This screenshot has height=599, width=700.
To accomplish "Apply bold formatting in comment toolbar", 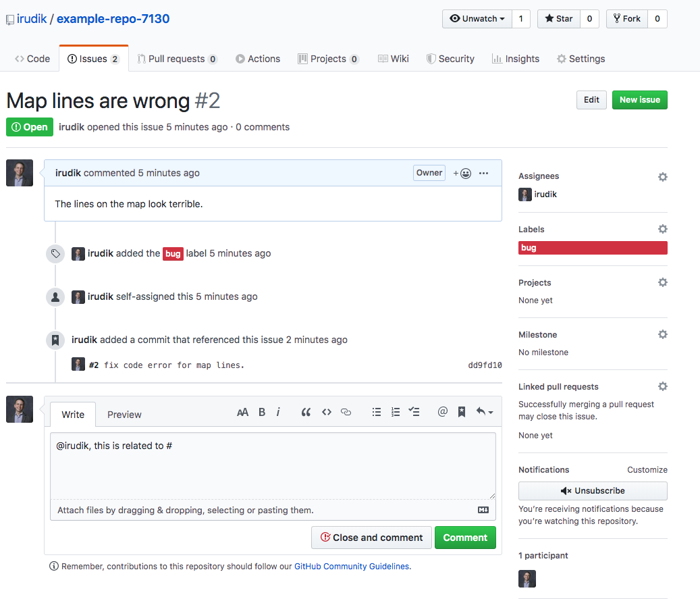I will 262,412.
